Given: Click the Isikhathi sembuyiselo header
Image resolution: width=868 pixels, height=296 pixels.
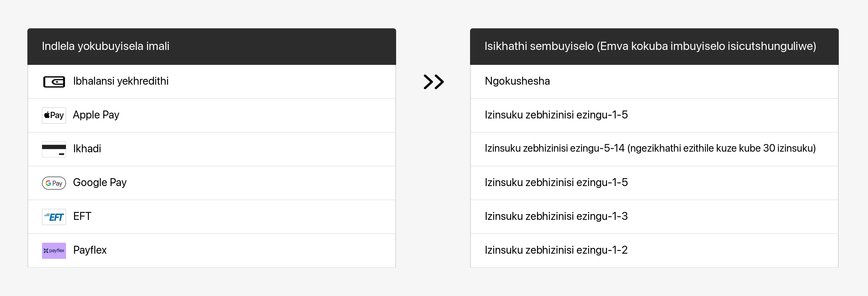Looking at the screenshot, I should pos(654,47).
